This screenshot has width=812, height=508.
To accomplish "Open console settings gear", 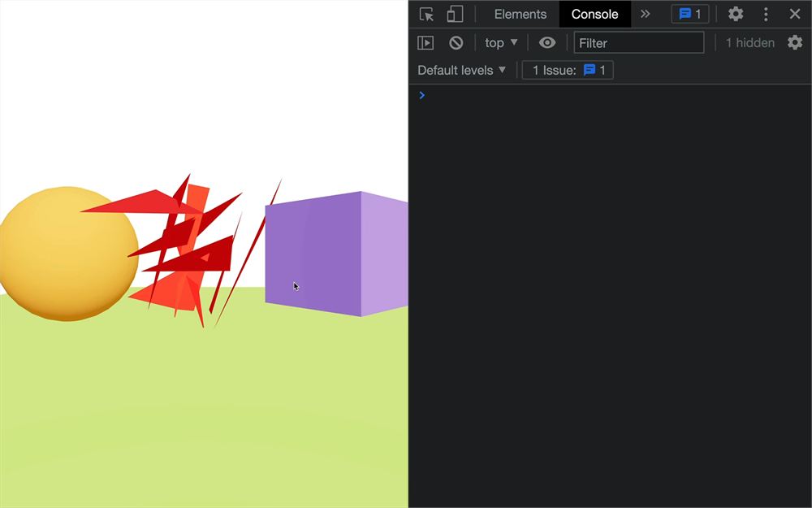I will point(794,42).
